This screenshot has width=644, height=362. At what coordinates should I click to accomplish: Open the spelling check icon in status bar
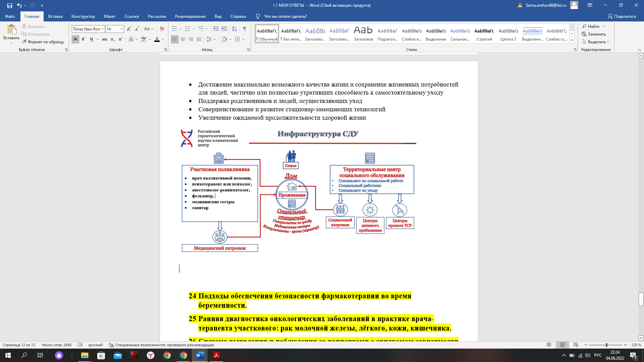(x=80, y=345)
